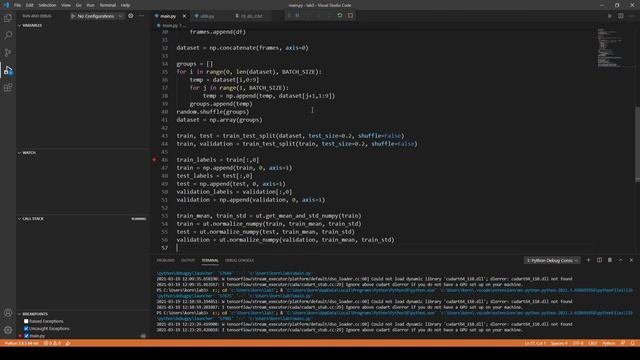The height and width of the screenshot is (360, 640).
Task: Enable Raised Exceptions breakpoint
Action: [x=26, y=321]
